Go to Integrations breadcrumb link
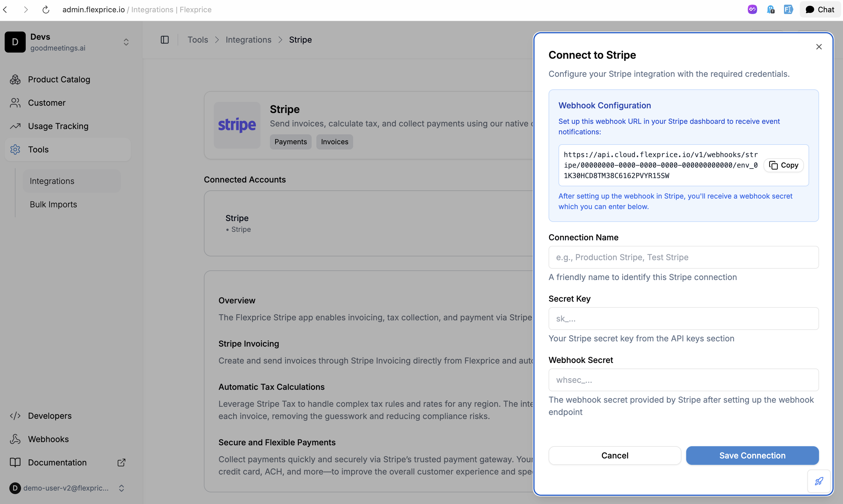Screen dimensions: 843x504 (248, 40)
